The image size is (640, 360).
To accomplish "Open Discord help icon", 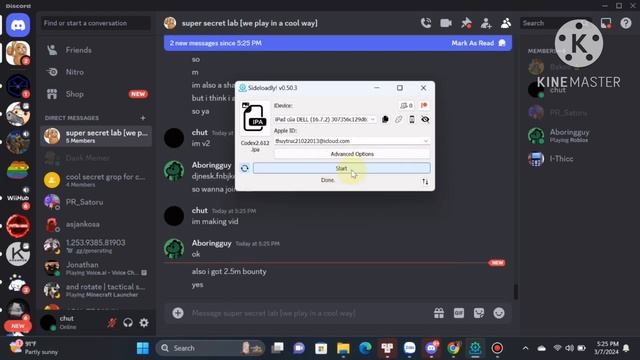I will click(626, 23).
